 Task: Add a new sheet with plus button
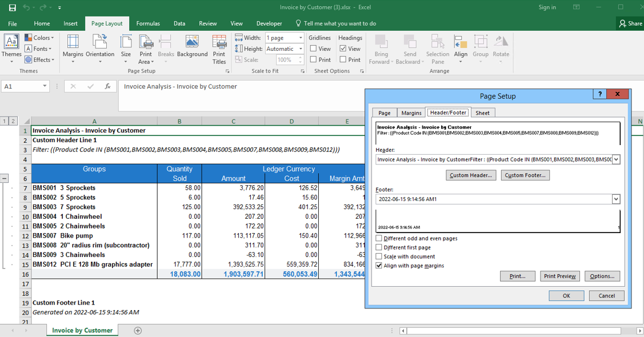(x=138, y=331)
